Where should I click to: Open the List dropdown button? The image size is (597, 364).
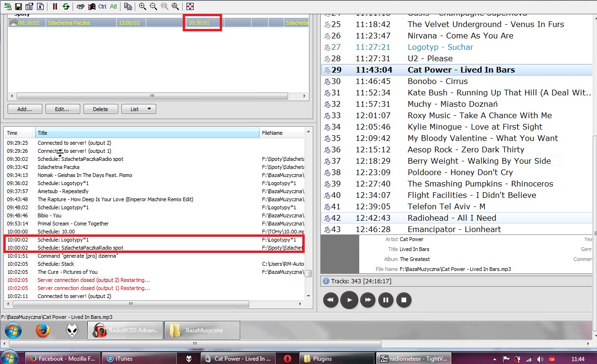(139, 109)
